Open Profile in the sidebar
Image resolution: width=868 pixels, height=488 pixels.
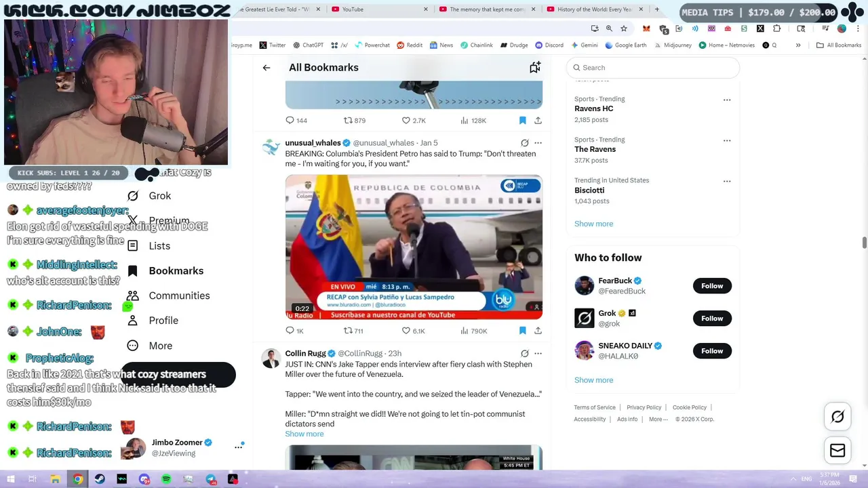point(153,321)
